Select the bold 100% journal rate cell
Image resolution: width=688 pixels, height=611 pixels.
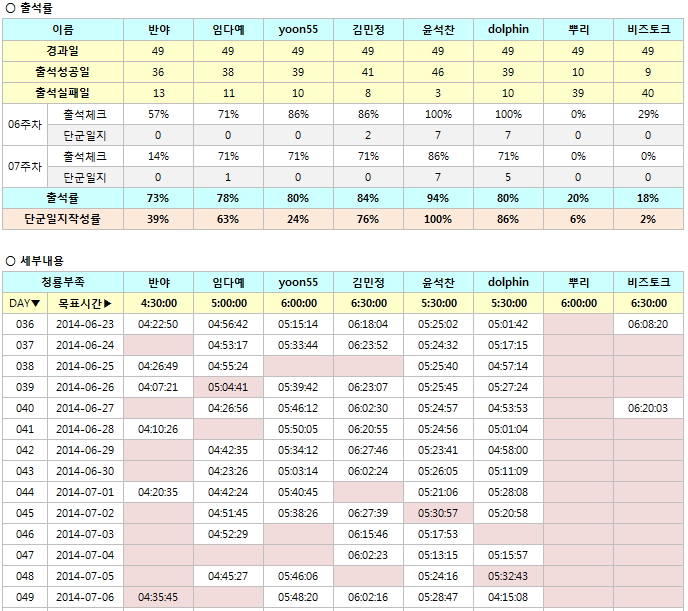[x=438, y=219]
